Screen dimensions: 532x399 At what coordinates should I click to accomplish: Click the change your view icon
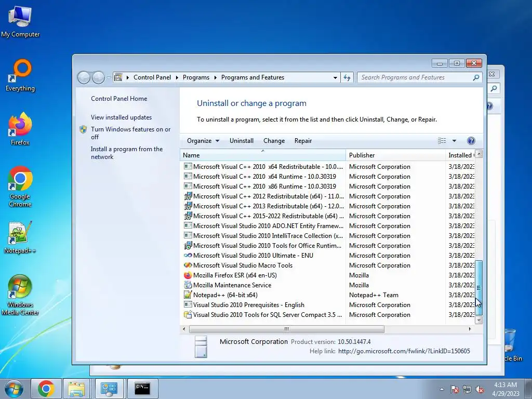point(442,141)
